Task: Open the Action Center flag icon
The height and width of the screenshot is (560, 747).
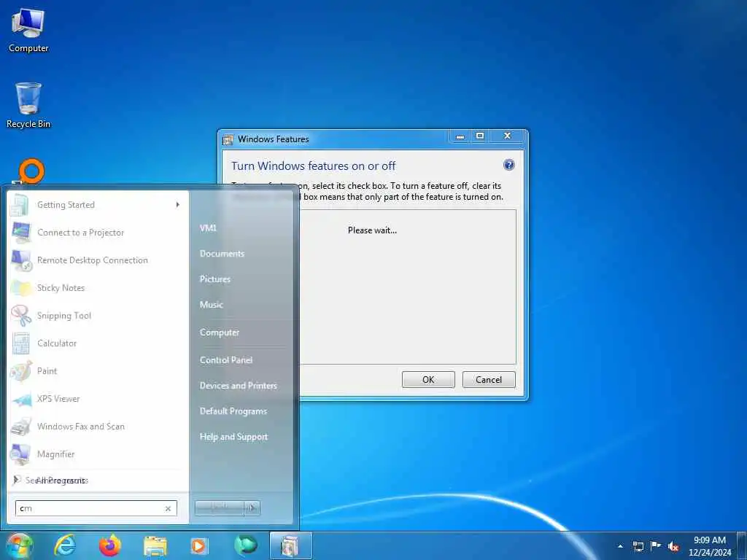Action: click(x=656, y=545)
